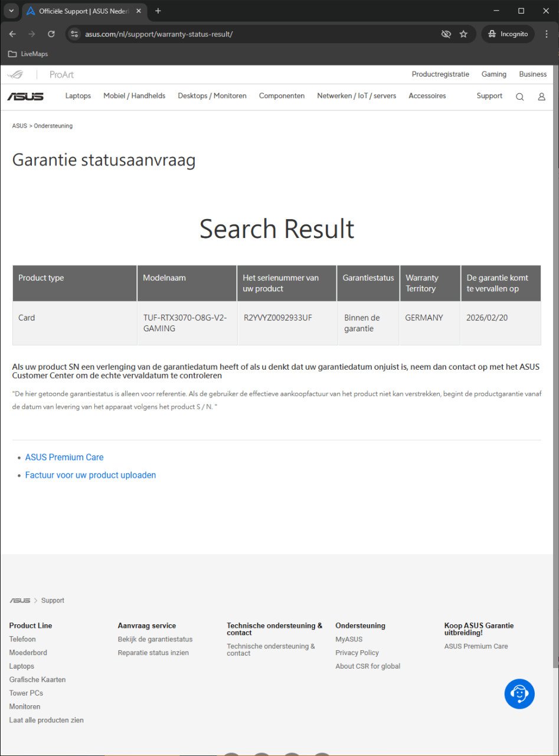Click the Product Line footer heading
Viewport: 559px width, 756px height.
pyautogui.click(x=31, y=625)
